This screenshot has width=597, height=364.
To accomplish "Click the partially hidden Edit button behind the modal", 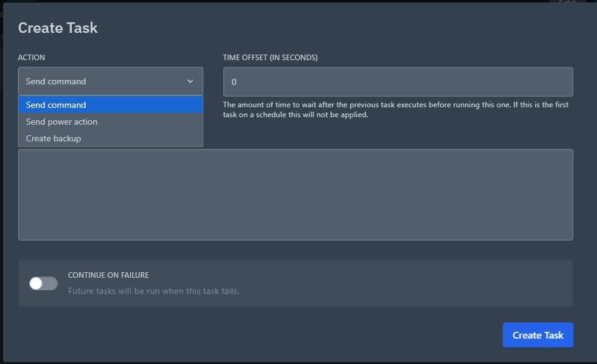I will tap(567, 2).
